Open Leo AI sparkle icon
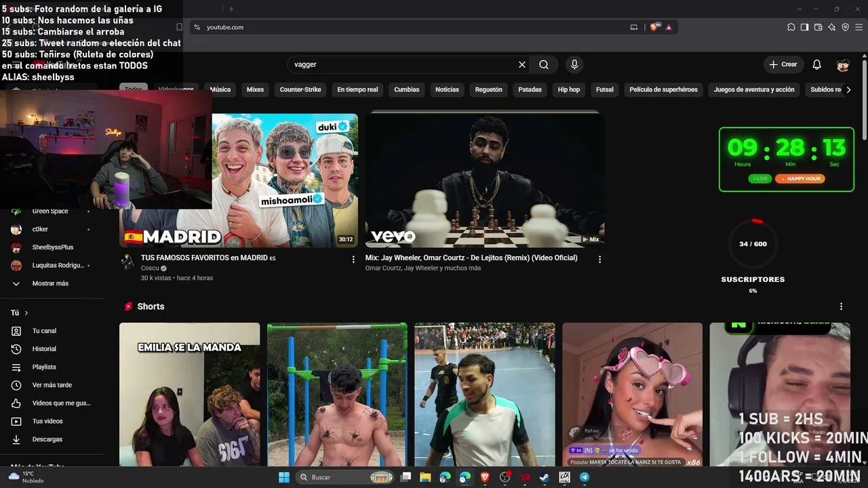This screenshot has height=488, width=868. point(831,27)
